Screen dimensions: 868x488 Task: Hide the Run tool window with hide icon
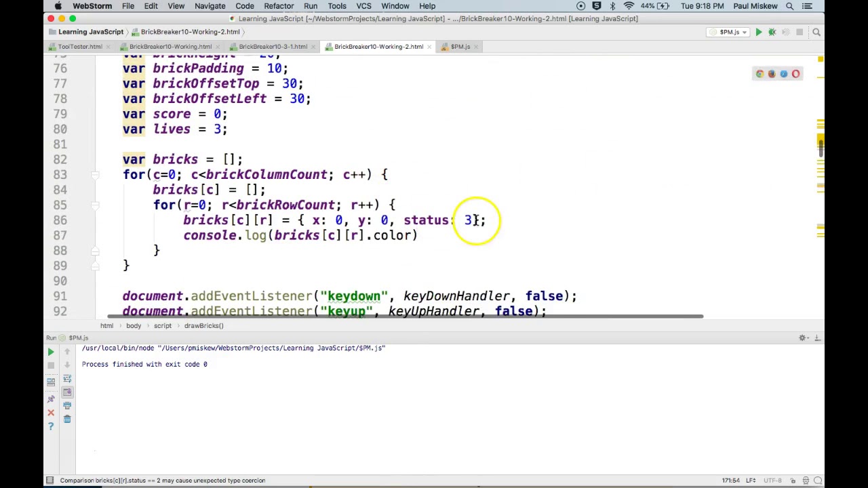pos(817,338)
